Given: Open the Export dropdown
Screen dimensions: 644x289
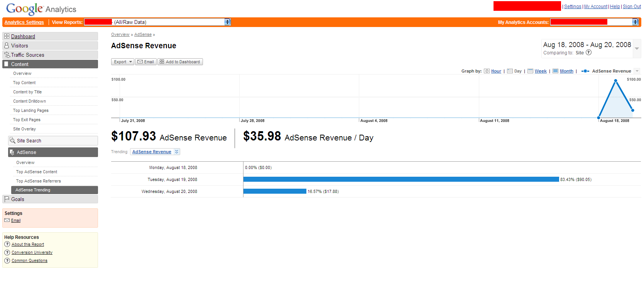Looking at the screenshot, I should pos(123,62).
